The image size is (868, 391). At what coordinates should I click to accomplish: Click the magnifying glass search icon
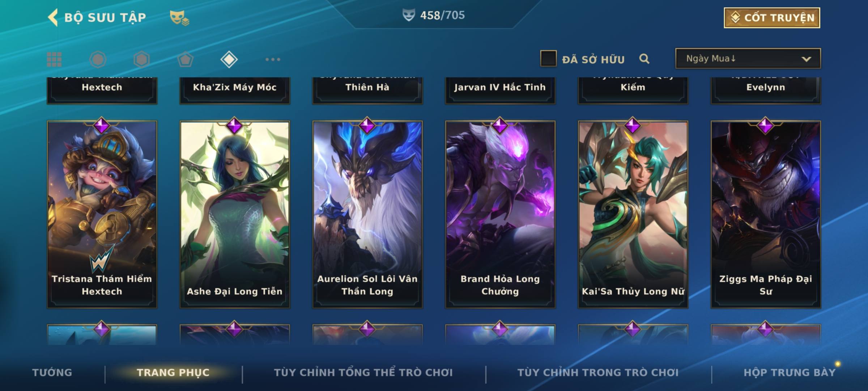644,59
